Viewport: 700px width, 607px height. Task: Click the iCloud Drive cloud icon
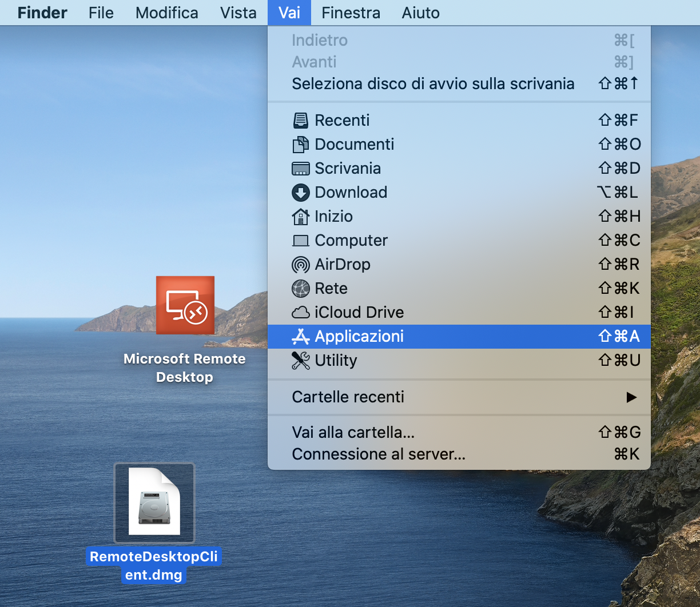[x=300, y=313]
